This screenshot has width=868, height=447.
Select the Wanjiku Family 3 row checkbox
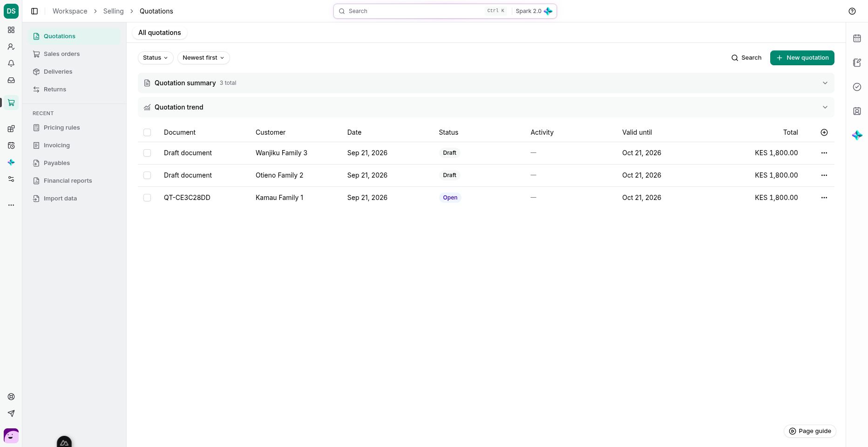tap(147, 153)
